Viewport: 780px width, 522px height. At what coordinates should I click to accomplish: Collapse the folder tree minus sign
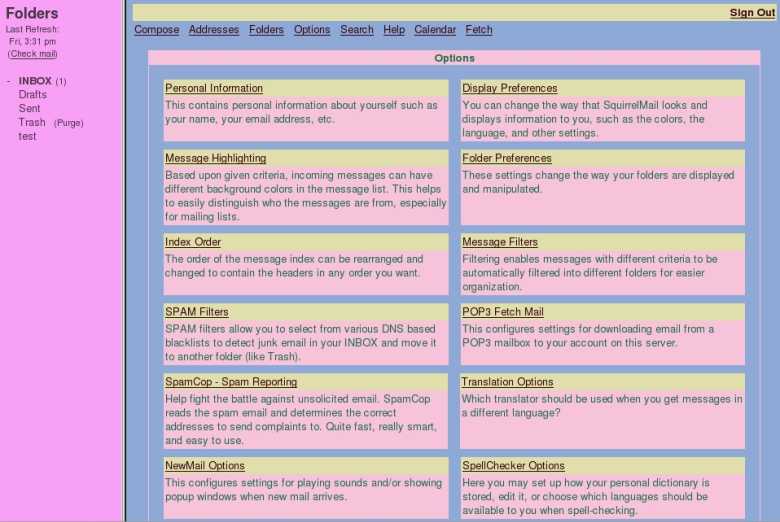tap(8, 81)
